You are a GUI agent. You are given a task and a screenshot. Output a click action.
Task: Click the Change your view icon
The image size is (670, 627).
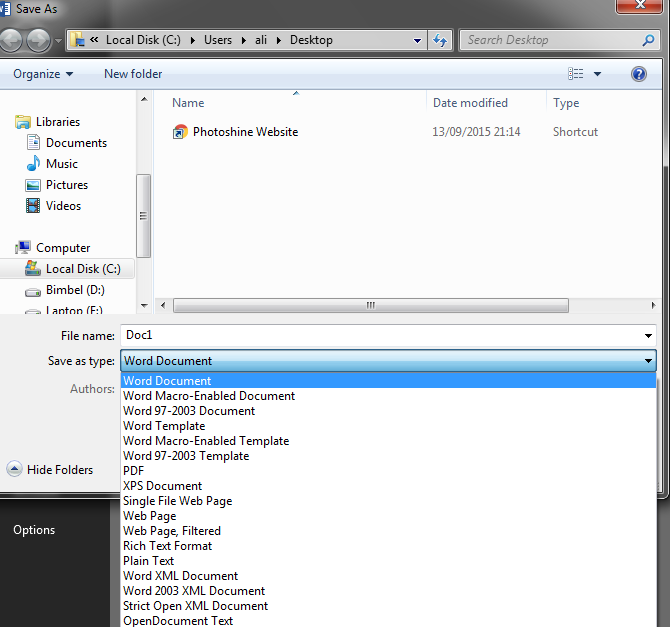coord(576,74)
